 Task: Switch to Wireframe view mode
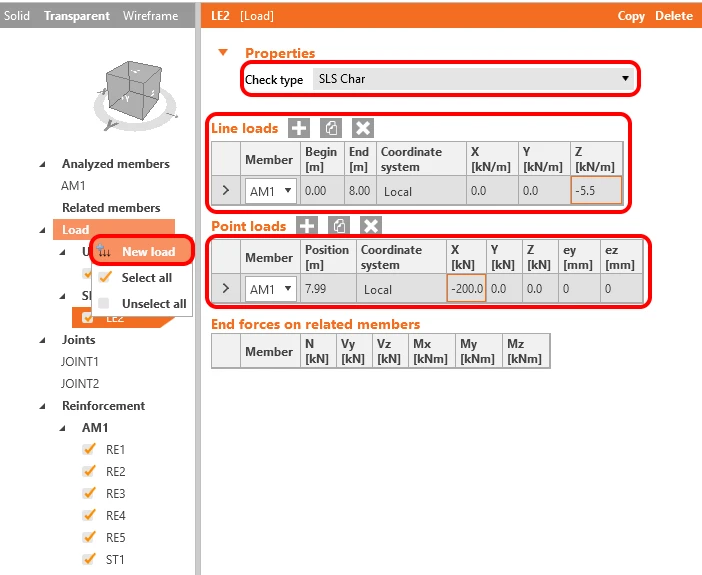[x=150, y=16]
